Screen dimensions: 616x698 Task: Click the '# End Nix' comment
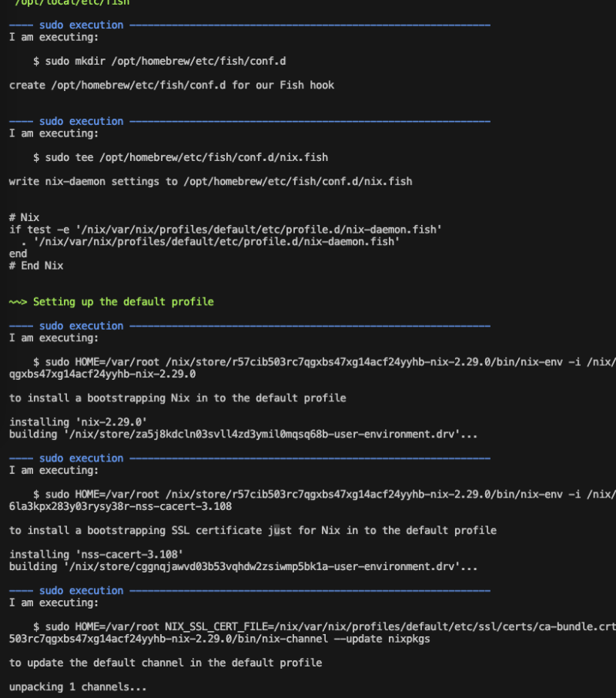pyautogui.click(x=36, y=266)
